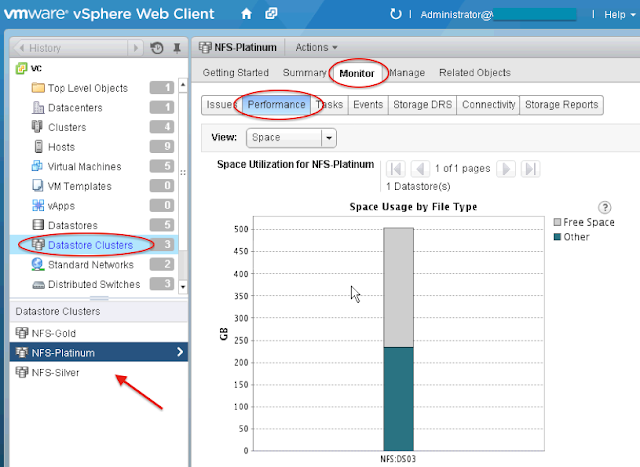Click the History field in navigator
Image resolution: width=640 pixels, height=467 pixels.
coord(77,48)
